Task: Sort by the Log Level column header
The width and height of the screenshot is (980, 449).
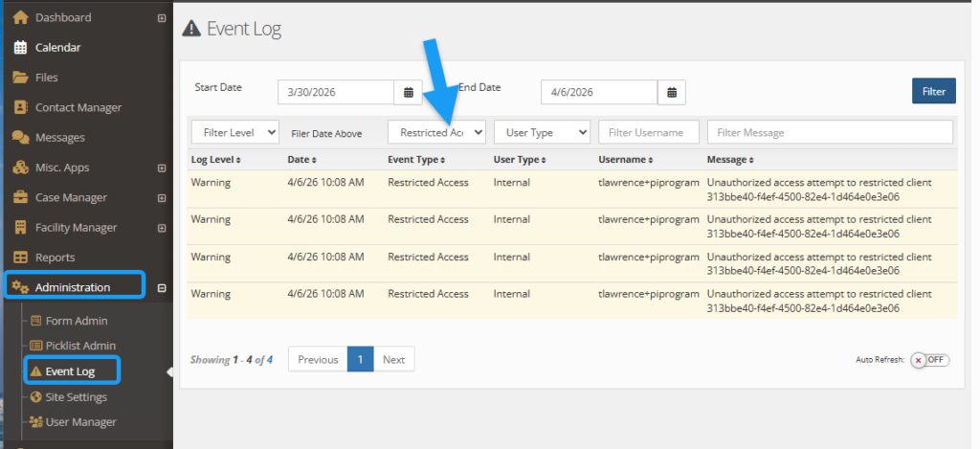Action: point(215,159)
